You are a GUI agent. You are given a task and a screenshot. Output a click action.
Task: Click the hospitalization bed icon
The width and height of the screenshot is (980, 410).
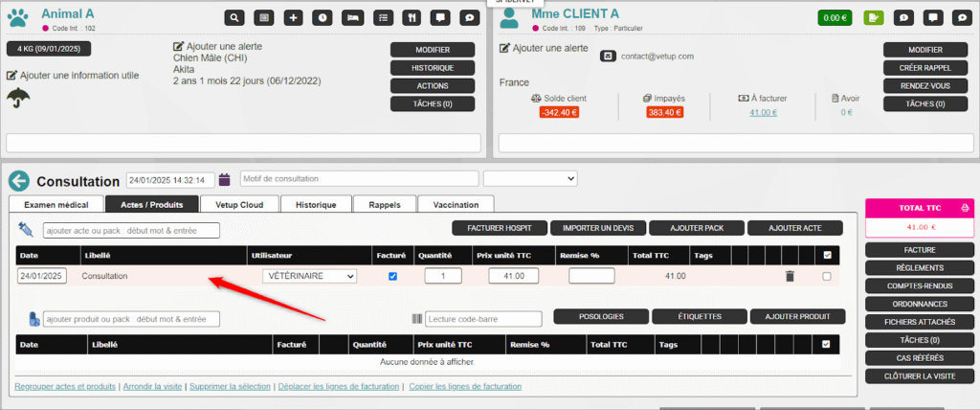click(x=352, y=17)
